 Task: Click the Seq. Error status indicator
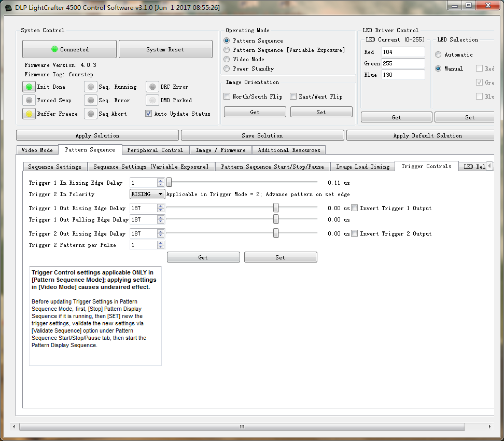(91, 100)
